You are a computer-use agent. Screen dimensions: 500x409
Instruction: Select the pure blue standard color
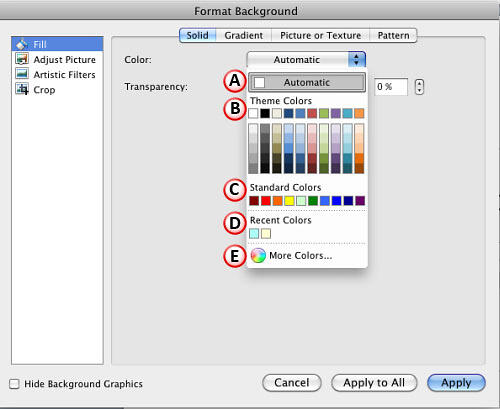[336, 201]
